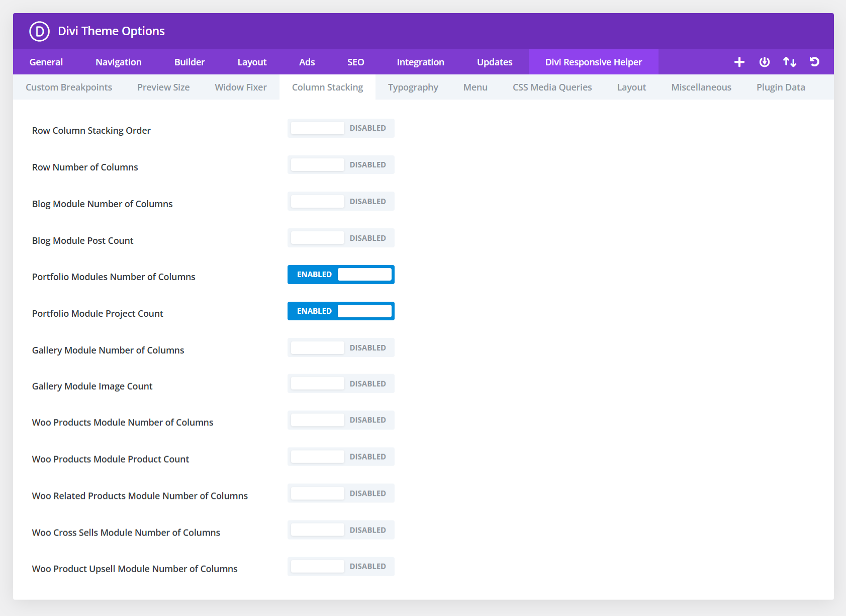Open the Custom Breakpoints tab
Image resolution: width=846 pixels, height=616 pixels.
pos(68,87)
